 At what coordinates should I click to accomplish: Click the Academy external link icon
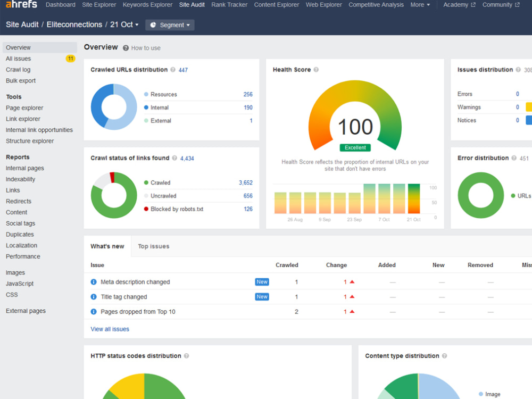coord(473,5)
